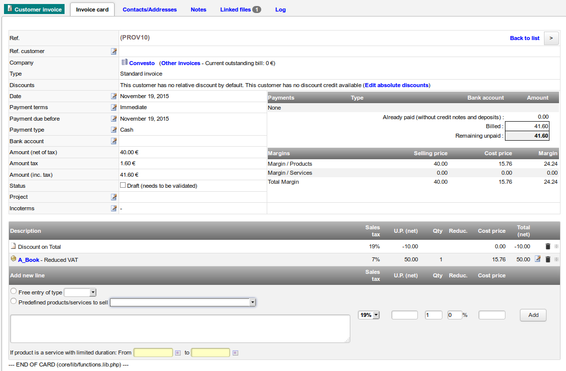Click the Discount on Total line icon
The image size is (566, 371).
[13, 246]
